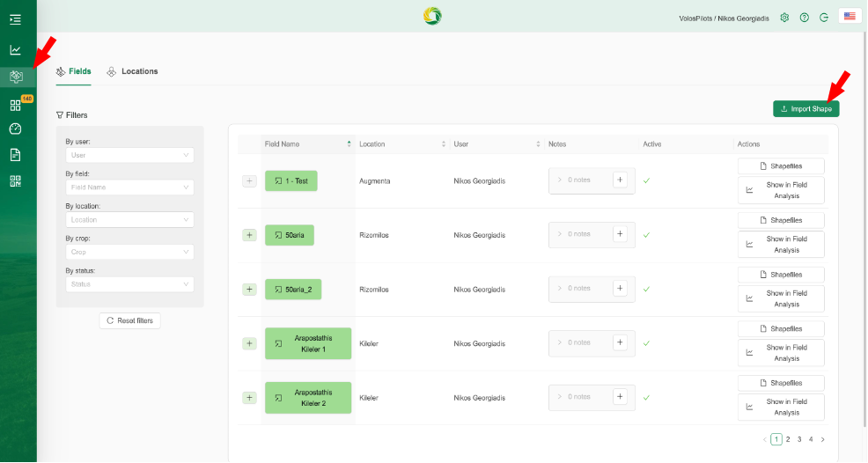This screenshot has height=463, width=868.
Task: Expand the Arapostathis Kileler 1 row
Action: 249,343
